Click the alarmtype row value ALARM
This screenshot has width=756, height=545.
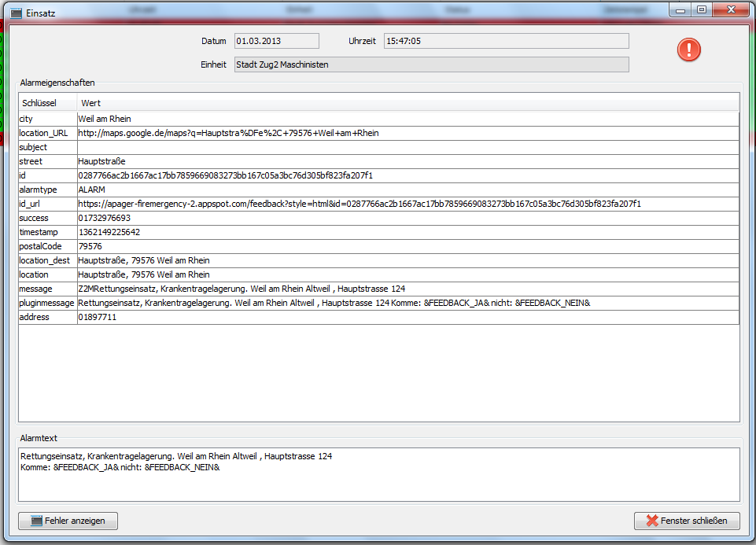[92, 190]
